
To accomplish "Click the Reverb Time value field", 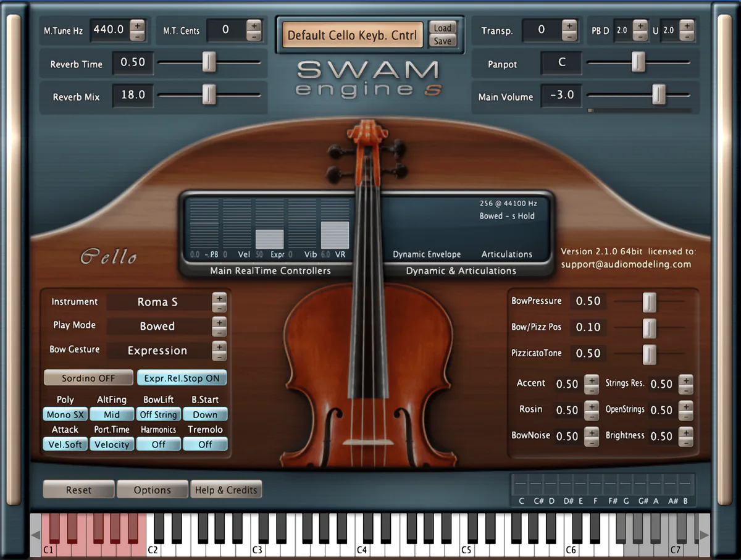I will (x=133, y=62).
